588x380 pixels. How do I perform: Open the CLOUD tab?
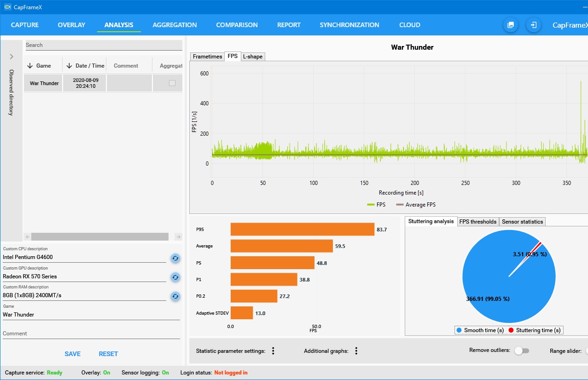coord(410,25)
